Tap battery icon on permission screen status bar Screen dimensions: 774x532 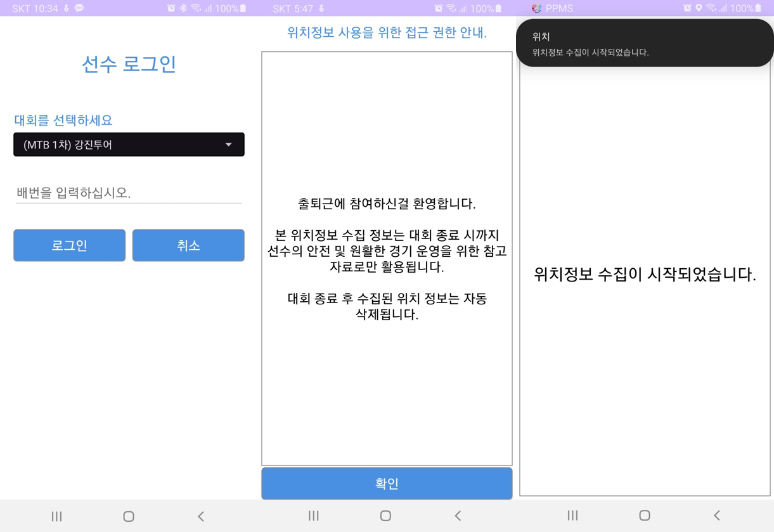click(x=498, y=8)
